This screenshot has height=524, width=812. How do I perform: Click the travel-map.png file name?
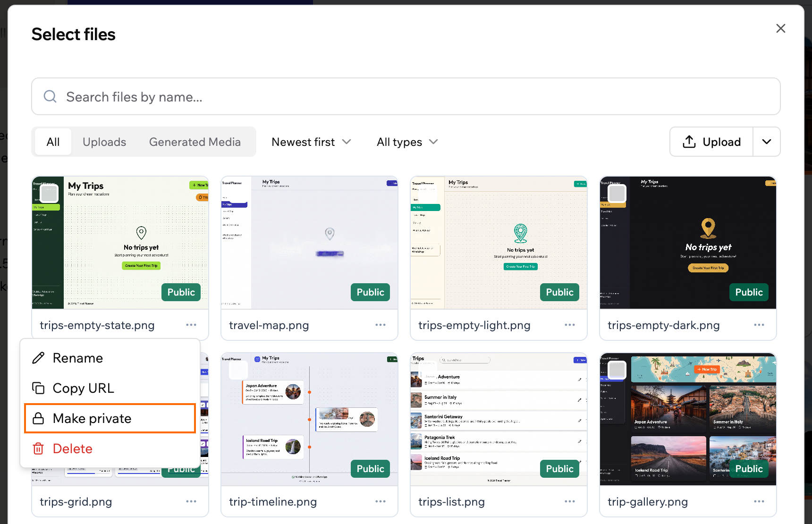coord(269,325)
